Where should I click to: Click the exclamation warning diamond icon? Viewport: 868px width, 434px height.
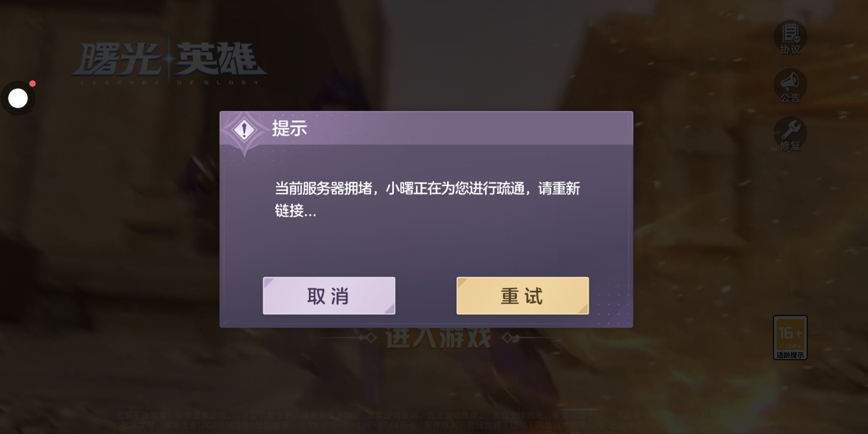244,130
